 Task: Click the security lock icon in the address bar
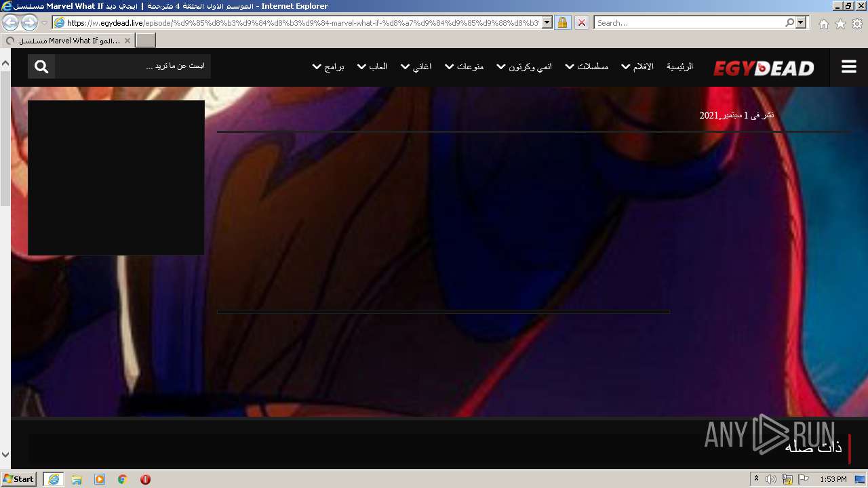[x=562, y=22]
